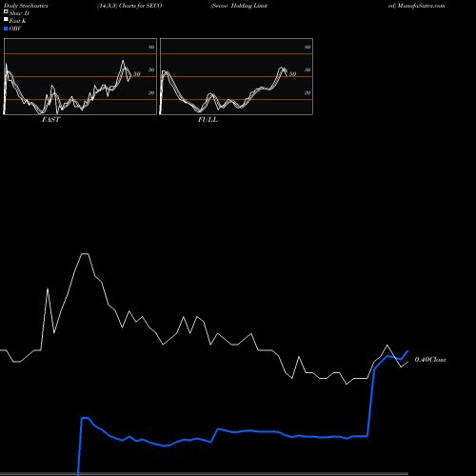Click the peak of the white close line
Image resolution: width=476 pixels, height=476 pixels.
pos(85,254)
